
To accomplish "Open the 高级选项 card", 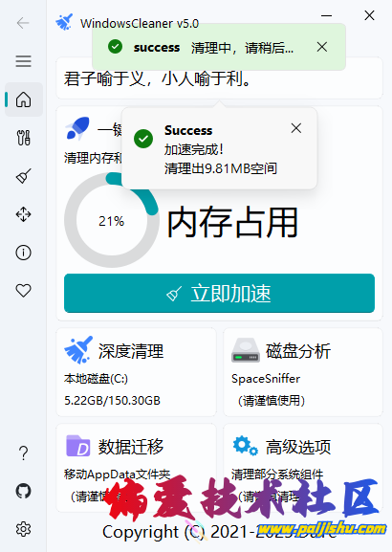I will tap(303, 468).
